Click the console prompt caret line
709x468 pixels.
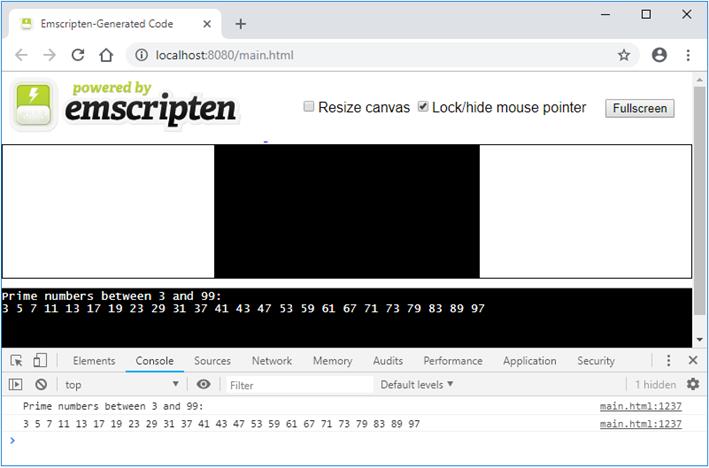[353, 440]
